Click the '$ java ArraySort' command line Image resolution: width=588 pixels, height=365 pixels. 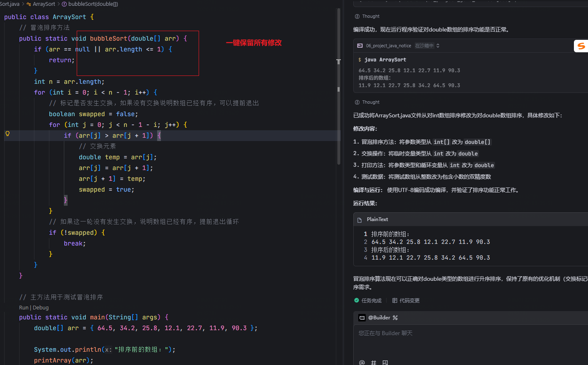tap(382, 60)
